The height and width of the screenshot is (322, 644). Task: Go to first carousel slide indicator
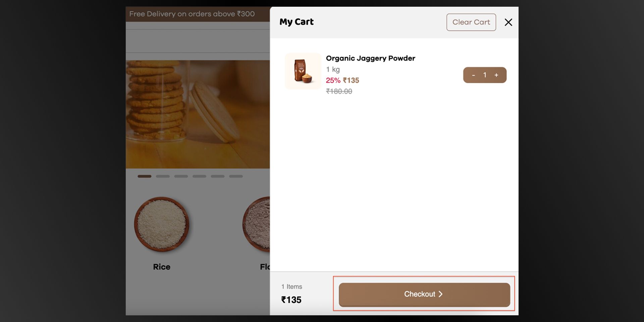(145, 176)
